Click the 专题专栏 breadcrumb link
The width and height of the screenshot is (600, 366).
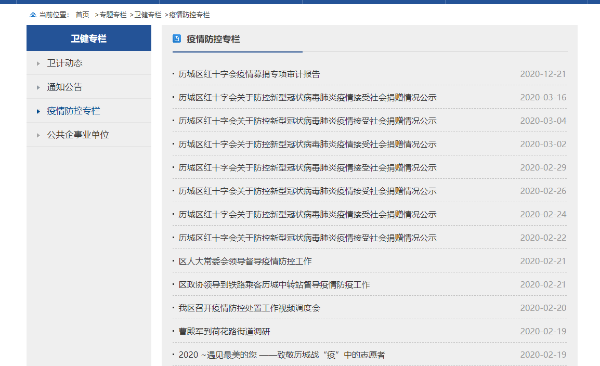(x=113, y=15)
